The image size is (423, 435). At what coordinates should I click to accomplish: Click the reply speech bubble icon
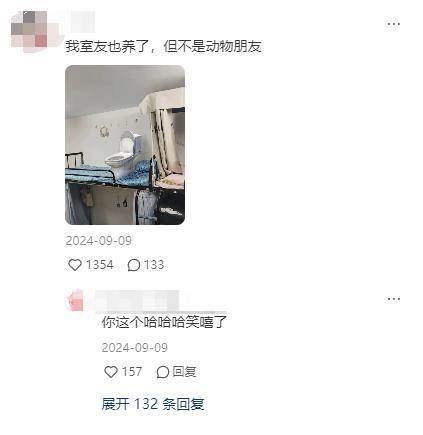pos(163,372)
